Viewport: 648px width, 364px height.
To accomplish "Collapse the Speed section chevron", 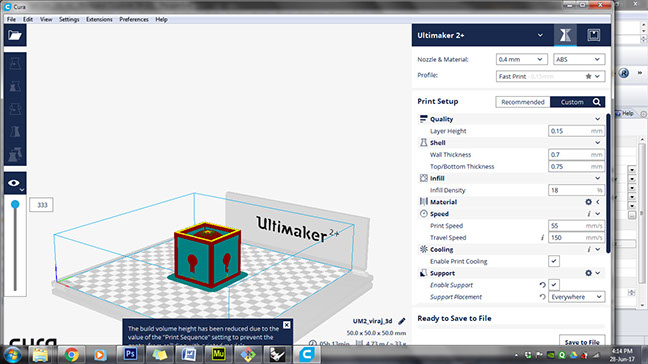I will click(598, 214).
